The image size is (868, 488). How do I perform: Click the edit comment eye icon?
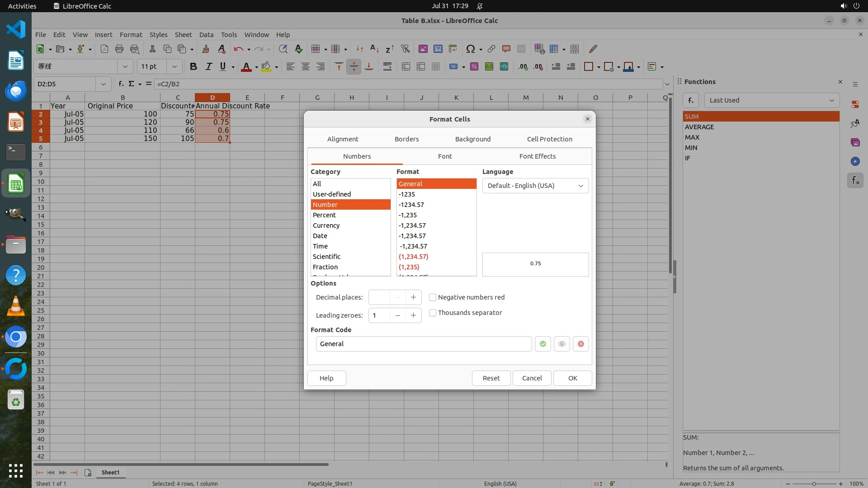point(561,344)
